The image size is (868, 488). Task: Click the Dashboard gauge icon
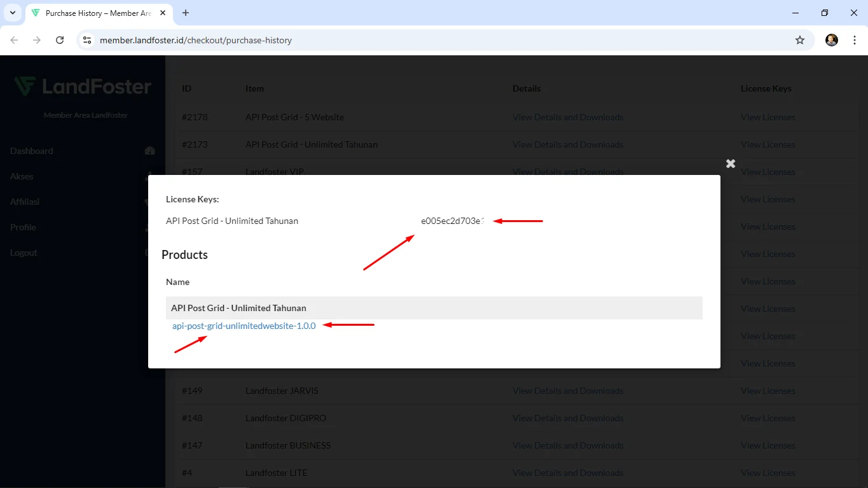(150, 151)
